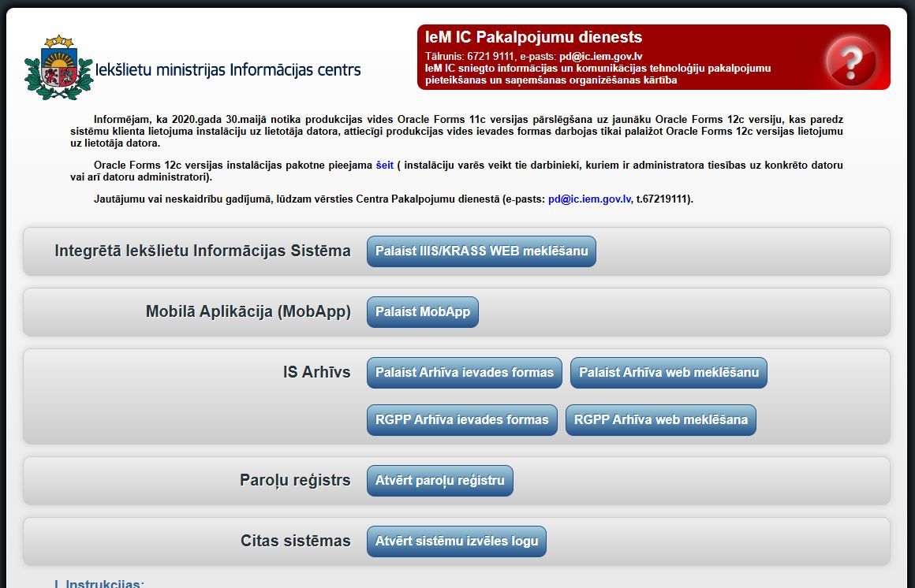This screenshot has height=588, width=915.
Task: Click the pd@ic.iem.gov.lv email in red banner
Action: [601, 57]
